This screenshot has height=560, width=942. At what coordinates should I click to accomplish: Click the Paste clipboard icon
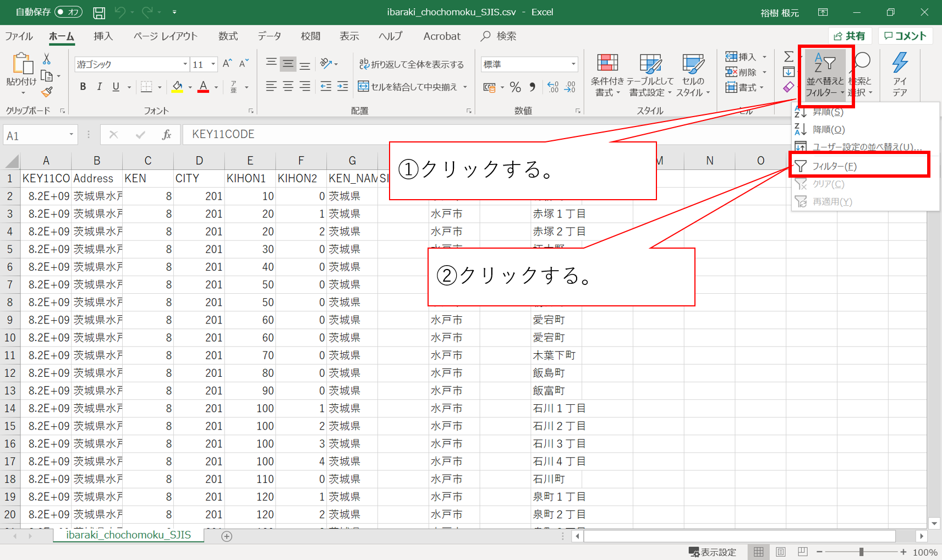(x=23, y=63)
